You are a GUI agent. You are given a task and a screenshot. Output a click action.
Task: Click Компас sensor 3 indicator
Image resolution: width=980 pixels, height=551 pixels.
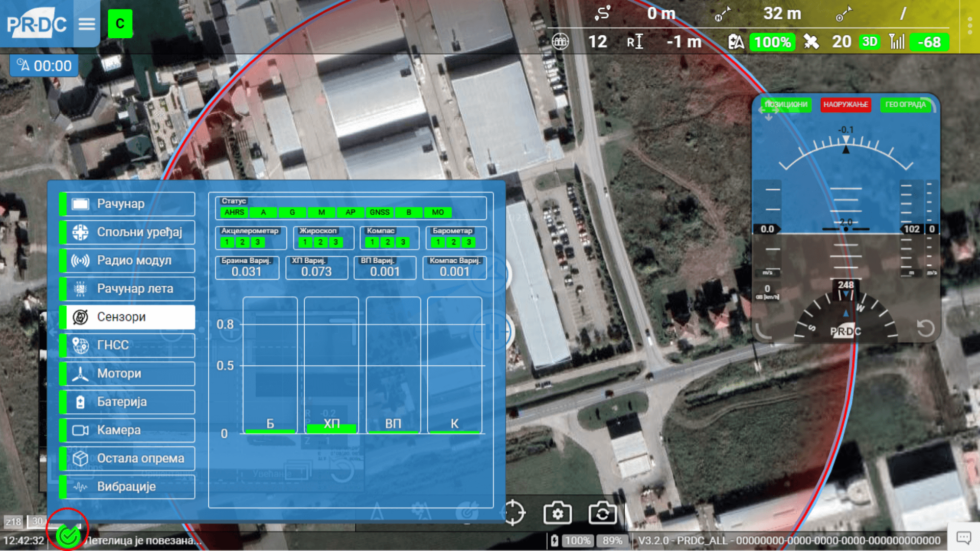pos(403,242)
